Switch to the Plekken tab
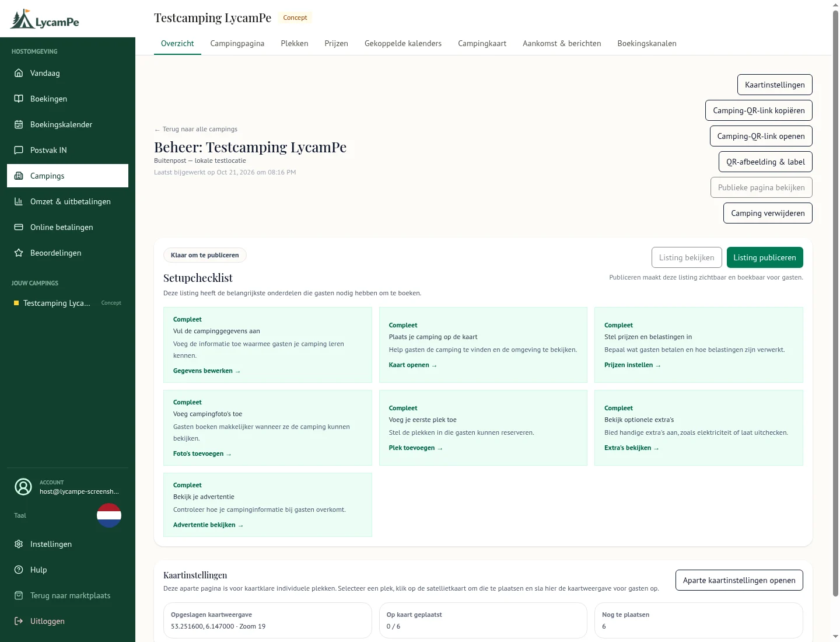Screen dimensions: 840x642 click(x=295, y=43)
